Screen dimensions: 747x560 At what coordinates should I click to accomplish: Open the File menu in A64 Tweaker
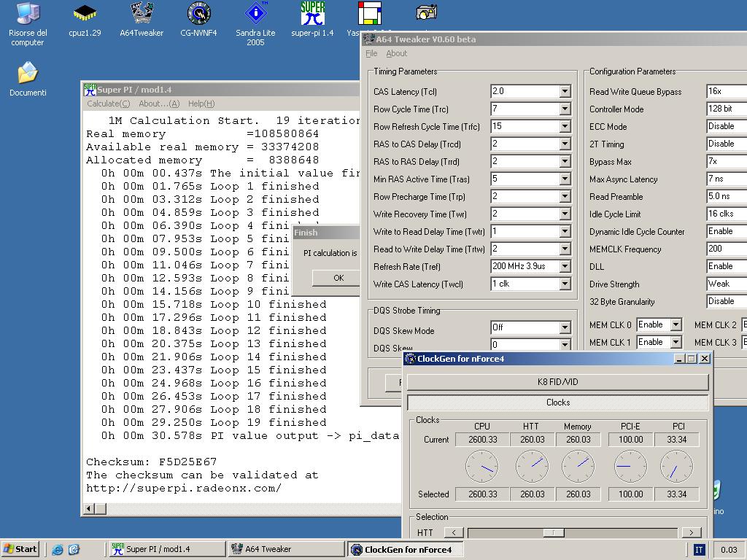coord(371,53)
